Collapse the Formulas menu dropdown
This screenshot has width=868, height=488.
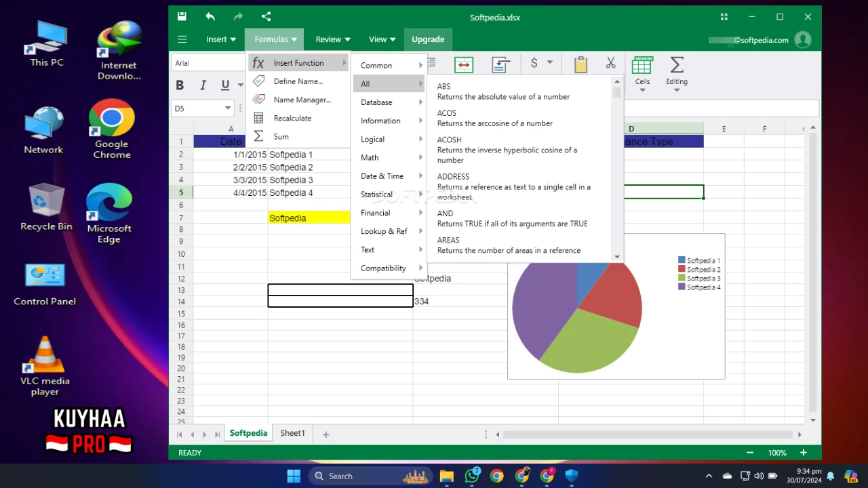click(x=275, y=39)
